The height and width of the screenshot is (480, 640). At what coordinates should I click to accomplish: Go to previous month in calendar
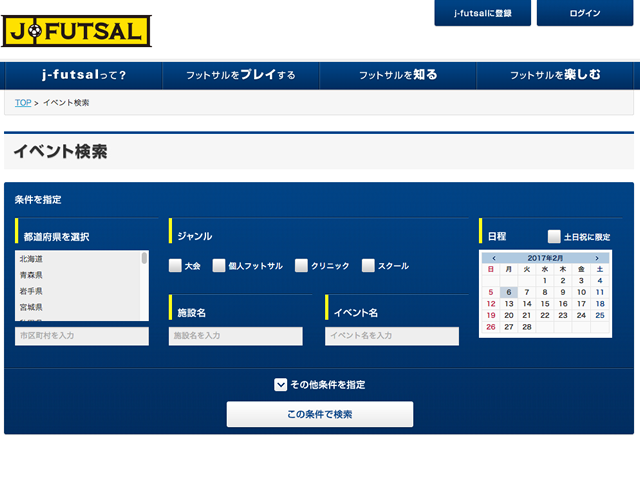click(493, 257)
